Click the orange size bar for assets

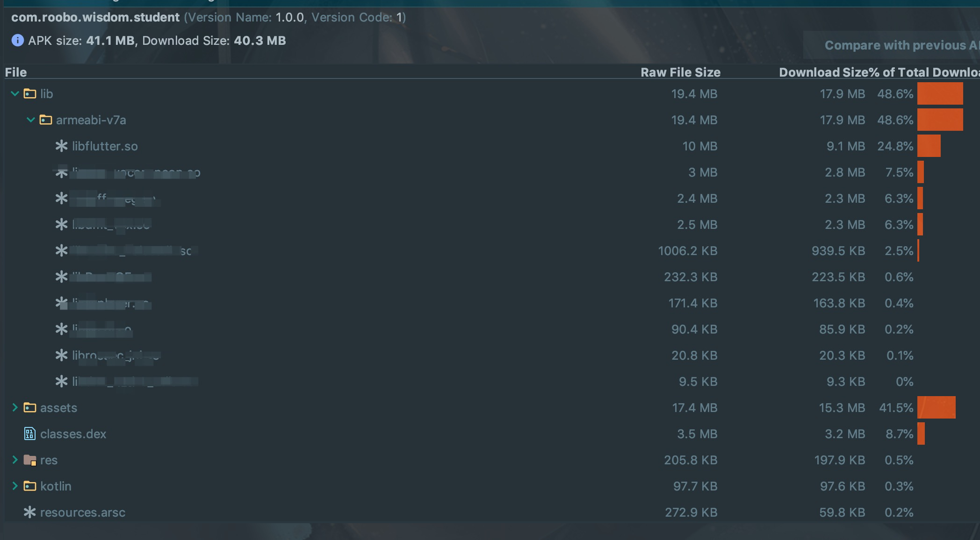(x=936, y=408)
